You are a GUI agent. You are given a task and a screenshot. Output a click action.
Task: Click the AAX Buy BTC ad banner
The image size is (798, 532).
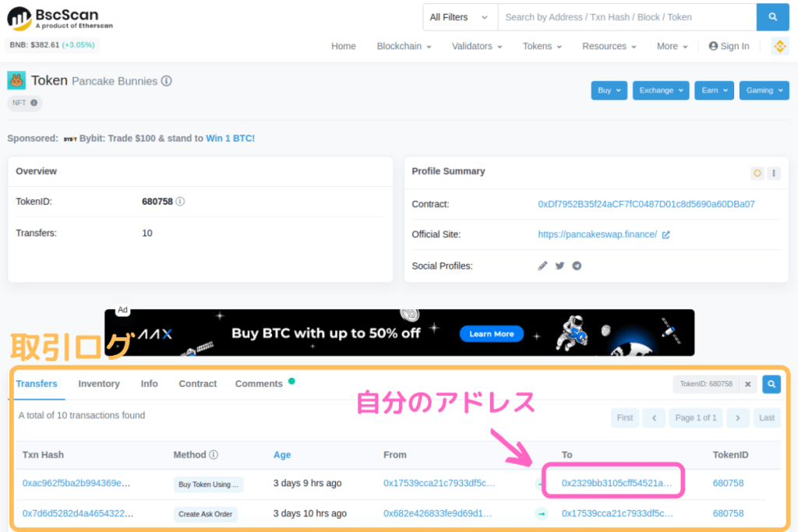point(400,332)
